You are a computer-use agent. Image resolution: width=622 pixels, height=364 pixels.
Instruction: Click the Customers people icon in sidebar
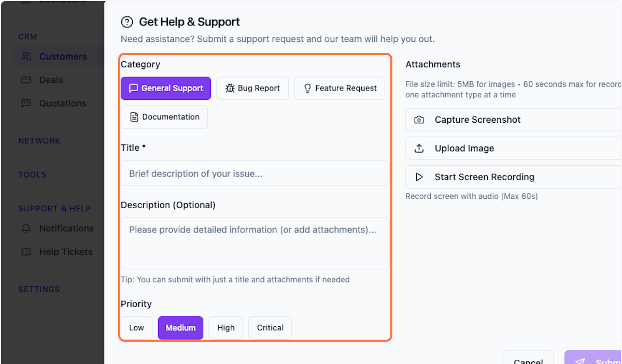pyautogui.click(x=25, y=56)
